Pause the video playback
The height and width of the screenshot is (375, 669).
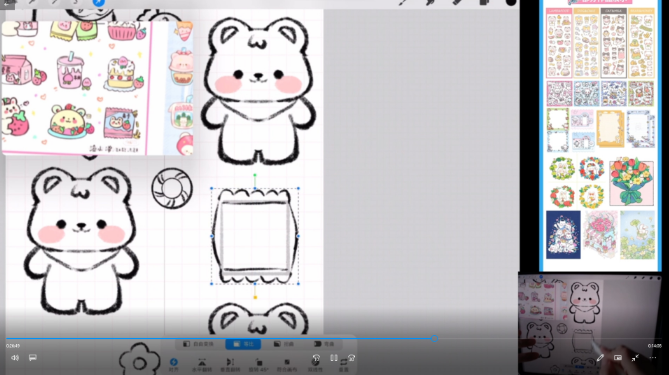point(334,358)
